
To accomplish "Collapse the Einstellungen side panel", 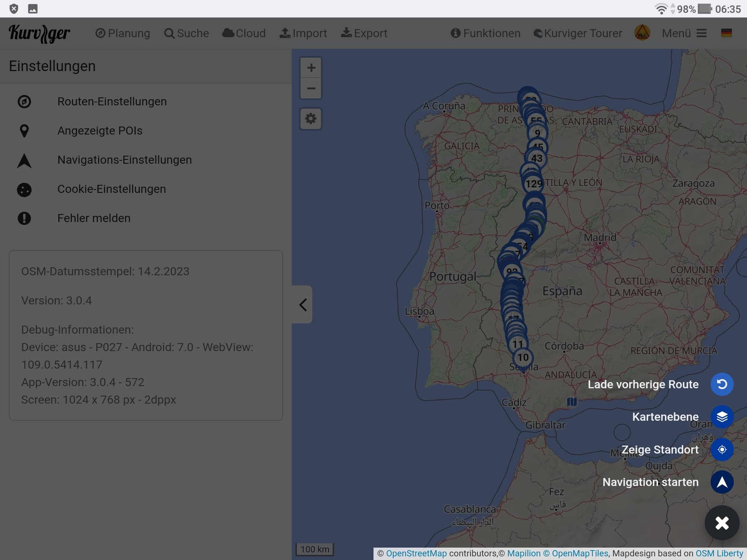I will 303,304.
